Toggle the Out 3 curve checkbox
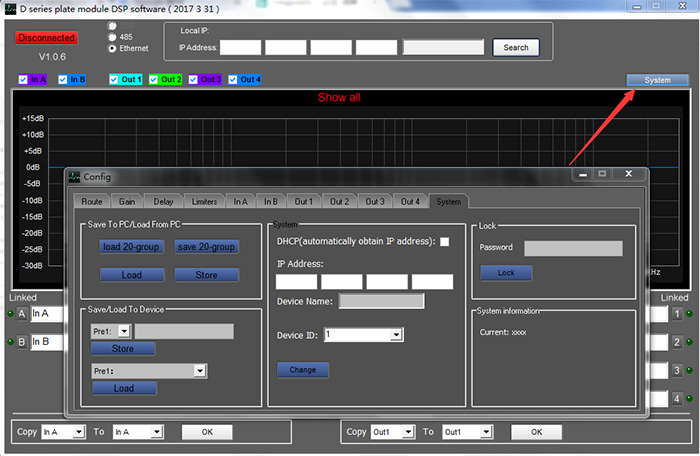The image size is (700, 456). (x=193, y=79)
